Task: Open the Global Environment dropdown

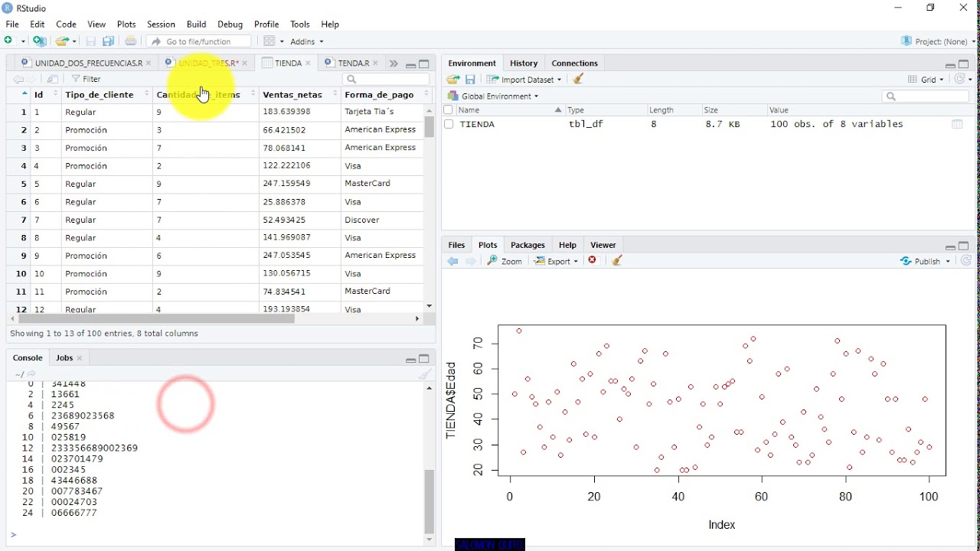Action: point(494,96)
